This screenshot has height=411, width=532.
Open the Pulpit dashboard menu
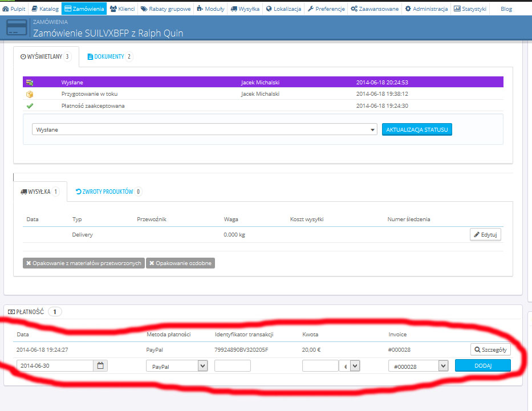[x=14, y=9]
